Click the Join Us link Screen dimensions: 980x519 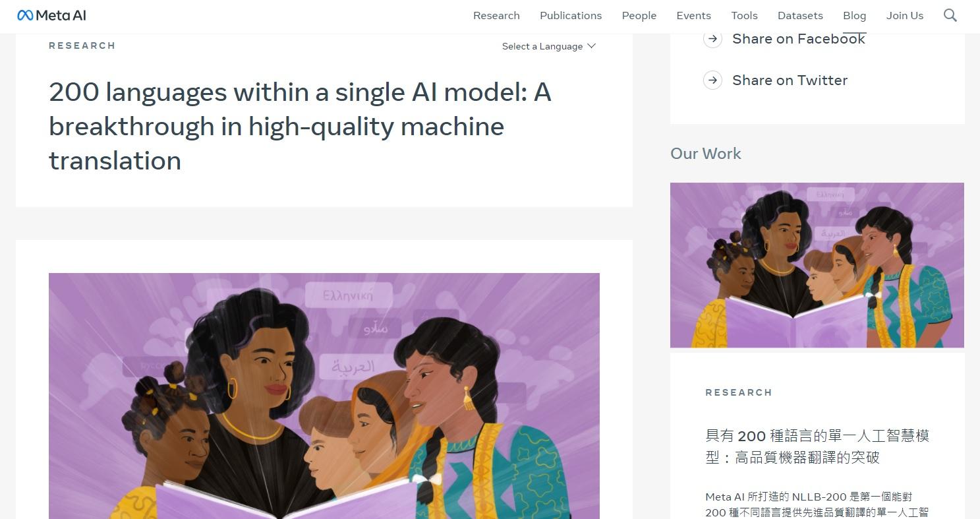coord(905,15)
